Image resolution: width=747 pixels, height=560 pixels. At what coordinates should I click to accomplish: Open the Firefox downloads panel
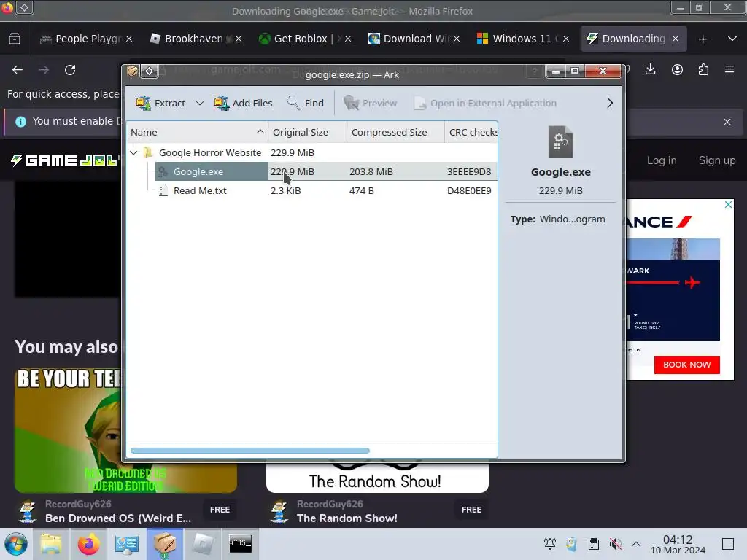click(650, 69)
